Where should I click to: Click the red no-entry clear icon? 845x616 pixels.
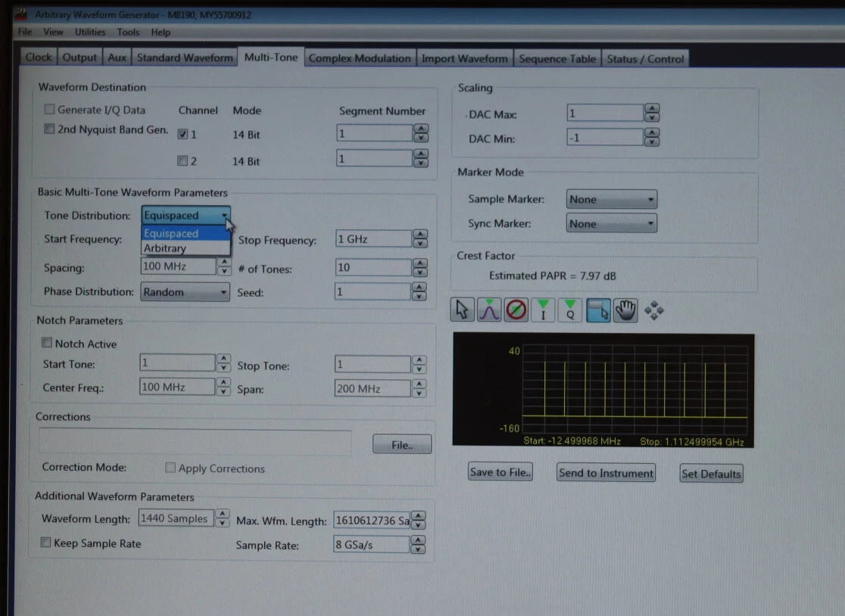click(516, 310)
